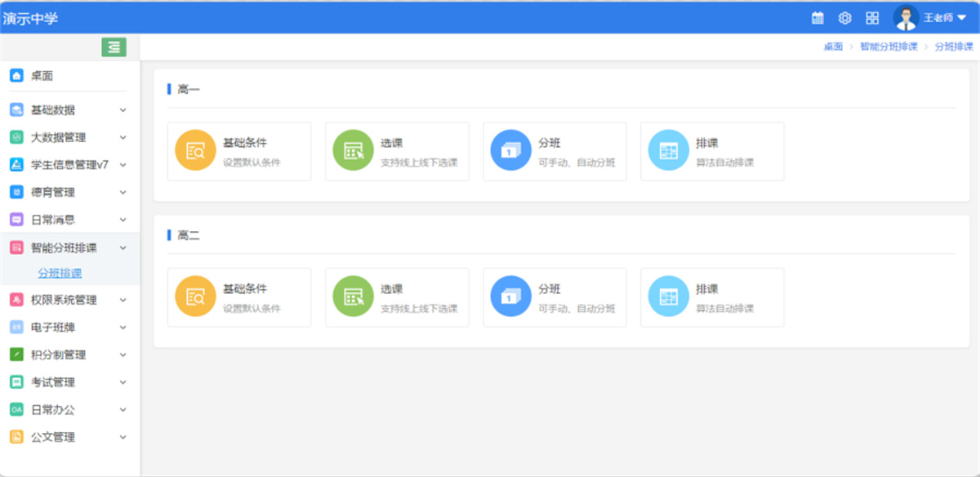Viewport: 980px width, 477px height.
Task: Click the calendar icon in top header
Action: click(x=817, y=18)
